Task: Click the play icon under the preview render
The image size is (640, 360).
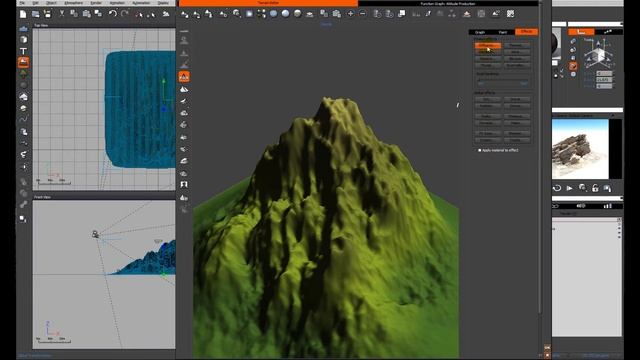Action: pyautogui.click(x=569, y=188)
